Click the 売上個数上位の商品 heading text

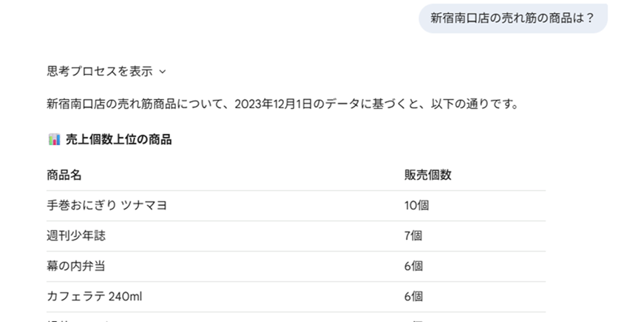119,139
